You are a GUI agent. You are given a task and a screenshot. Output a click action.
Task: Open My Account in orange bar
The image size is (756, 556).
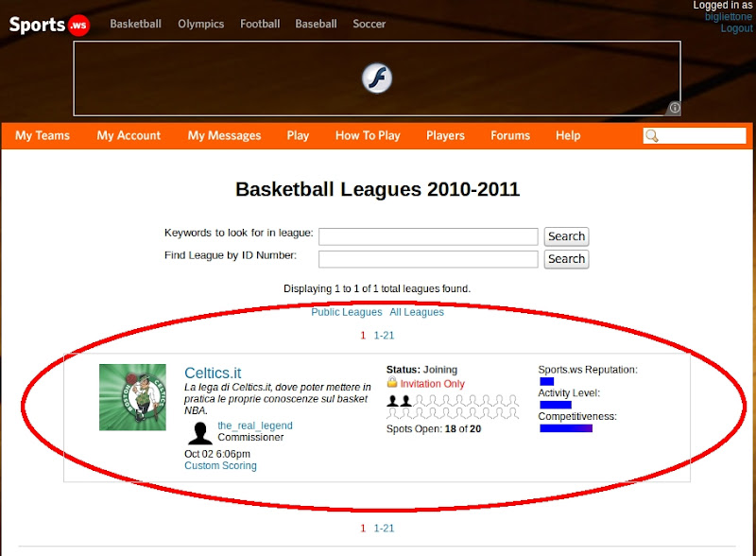tap(129, 135)
